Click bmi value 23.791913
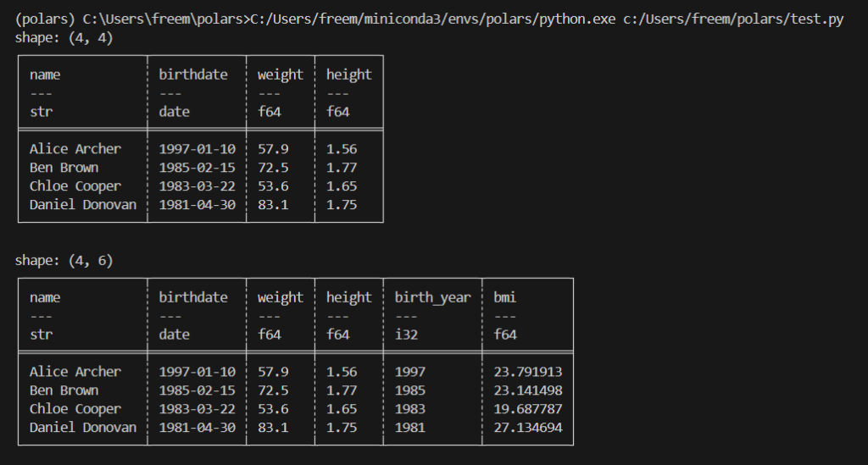 (x=528, y=372)
